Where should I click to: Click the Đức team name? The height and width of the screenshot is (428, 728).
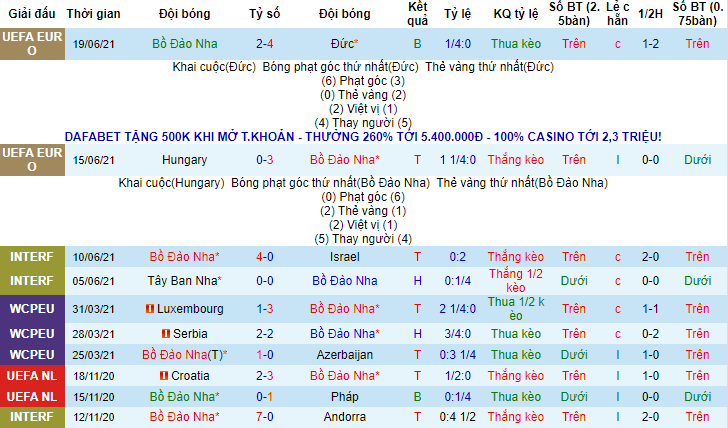[x=343, y=44]
